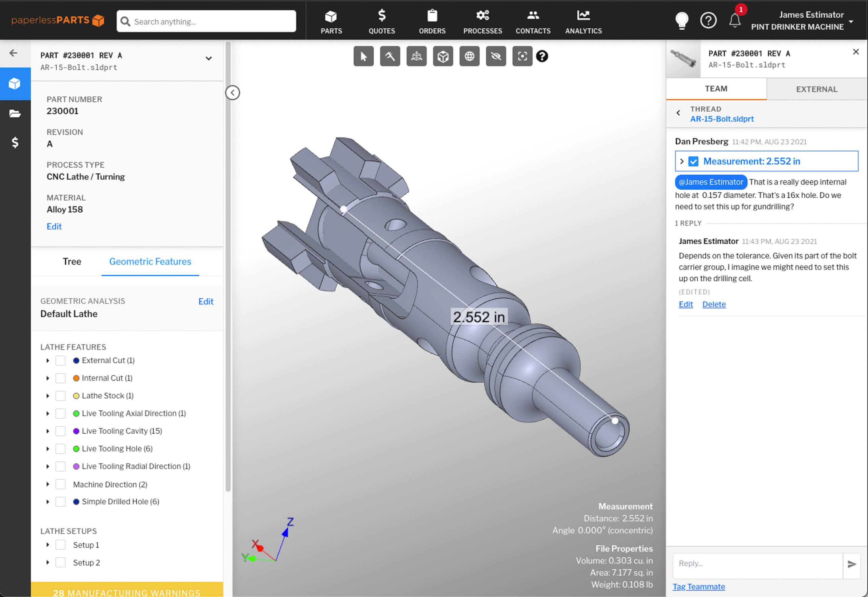
Task: Toggle the hidden-eye visibility tool
Action: pyautogui.click(x=496, y=56)
